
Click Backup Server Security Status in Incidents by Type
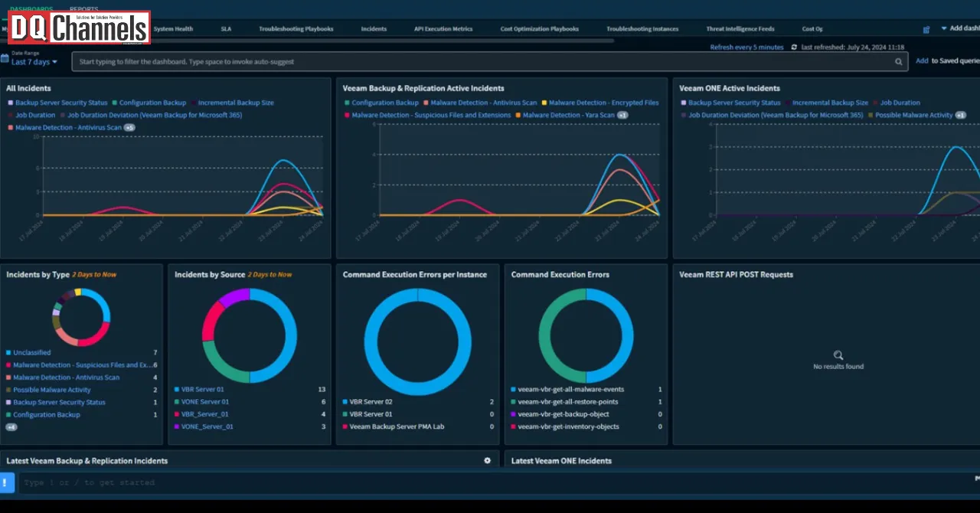(59, 402)
